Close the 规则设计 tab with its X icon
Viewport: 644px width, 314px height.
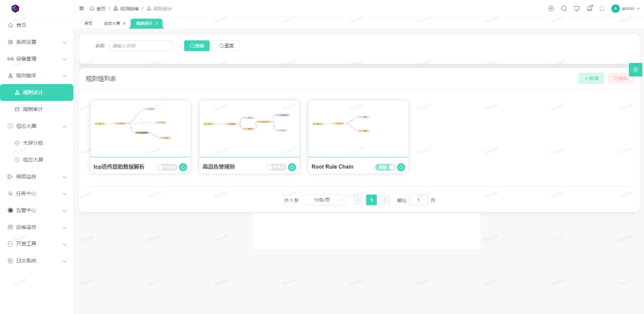coord(156,23)
